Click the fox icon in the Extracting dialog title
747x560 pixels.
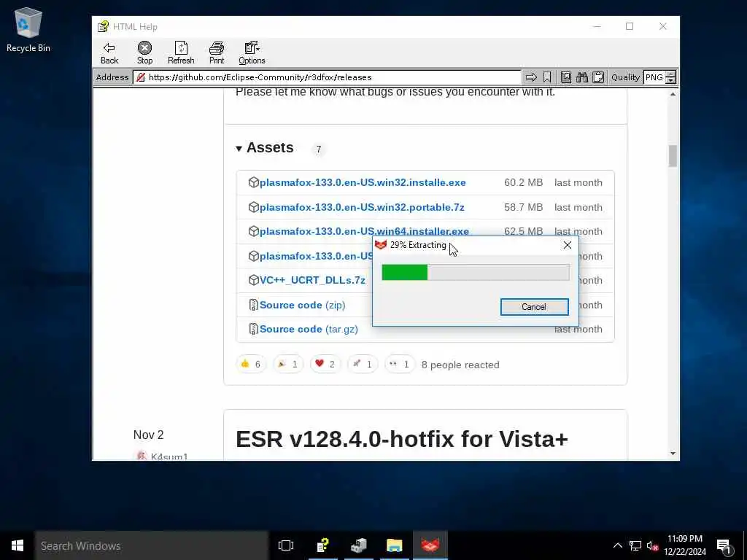pos(381,245)
